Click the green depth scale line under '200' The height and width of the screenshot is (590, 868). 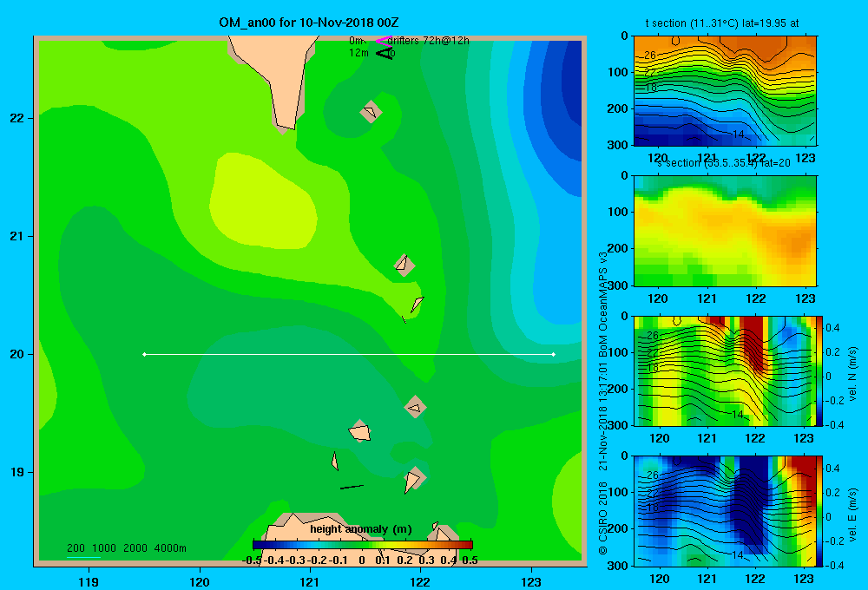point(83,557)
